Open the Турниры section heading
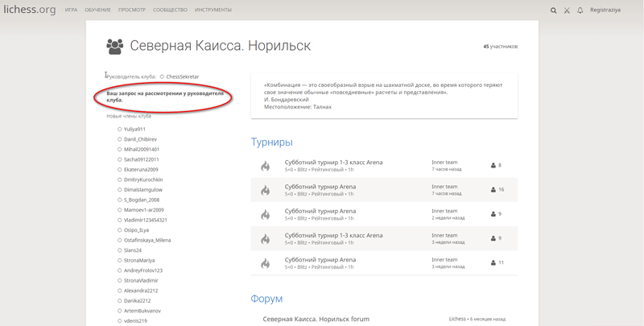 coord(271,142)
